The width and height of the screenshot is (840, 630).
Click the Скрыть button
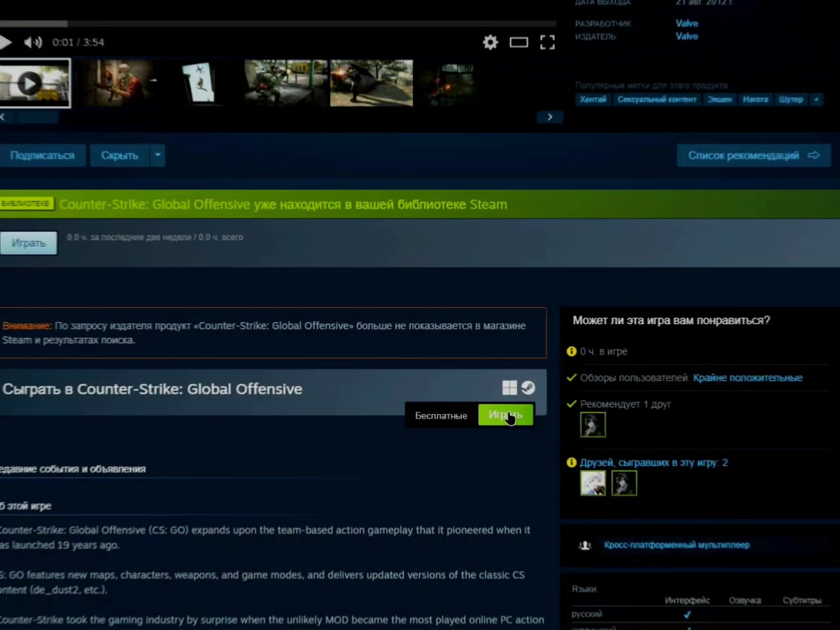pyautogui.click(x=119, y=156)
